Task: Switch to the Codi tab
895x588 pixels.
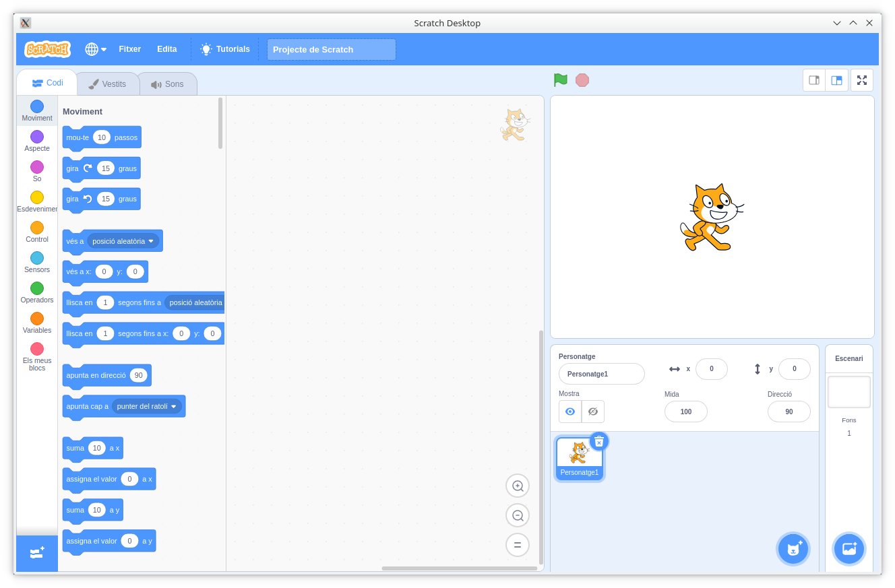Action: (x=47, y=83)
